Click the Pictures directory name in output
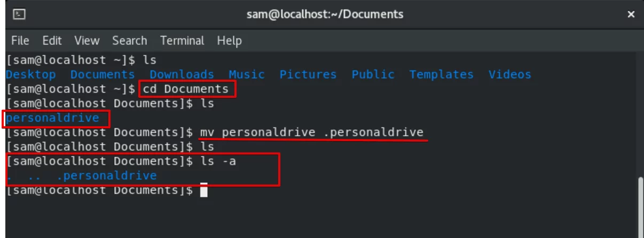The height and width of the screenshot is (238, 644). (x=308, y=74)
